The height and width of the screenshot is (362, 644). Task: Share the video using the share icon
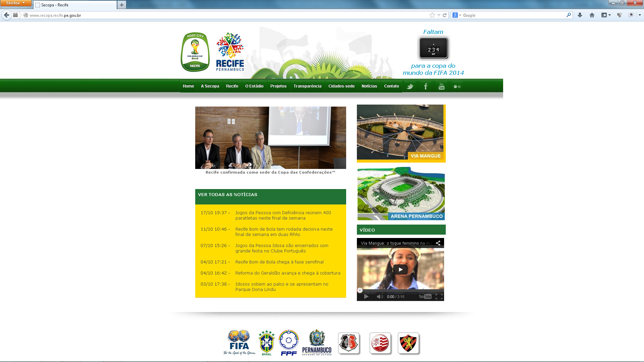438,243
